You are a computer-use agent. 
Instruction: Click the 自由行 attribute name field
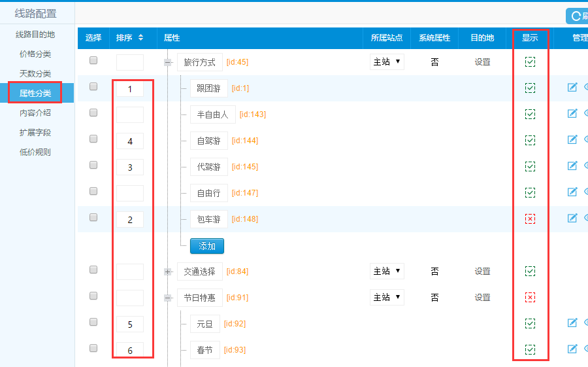click(209, 193)
